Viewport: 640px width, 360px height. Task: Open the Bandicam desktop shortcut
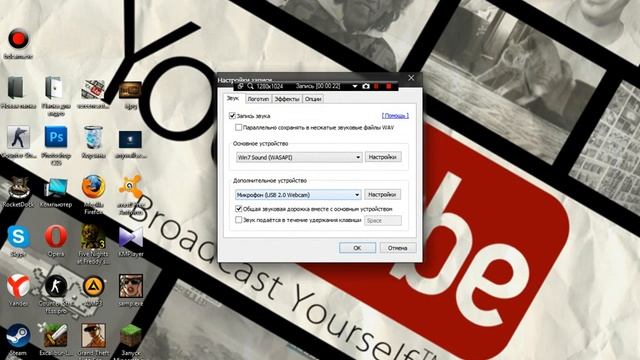click(x=18, y=40)
